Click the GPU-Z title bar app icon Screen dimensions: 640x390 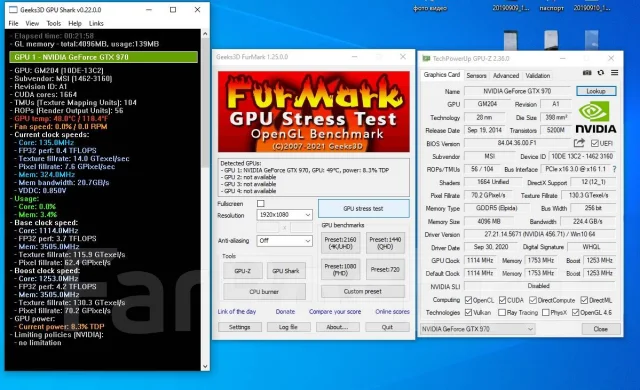pyautogui.click(x=426, y=58)
